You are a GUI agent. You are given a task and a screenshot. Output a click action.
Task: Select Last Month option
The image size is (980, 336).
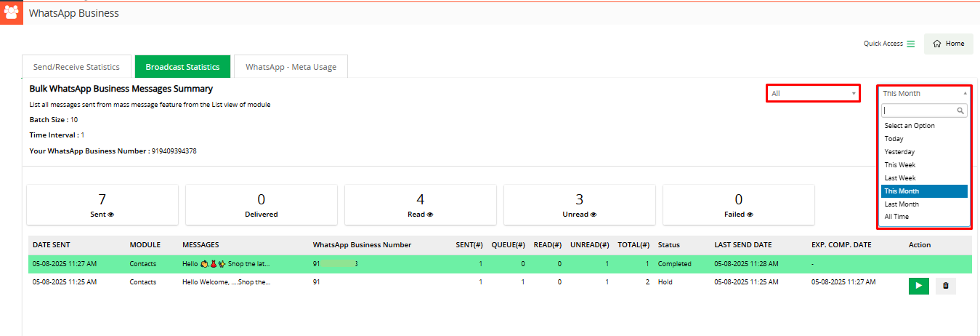924,204
